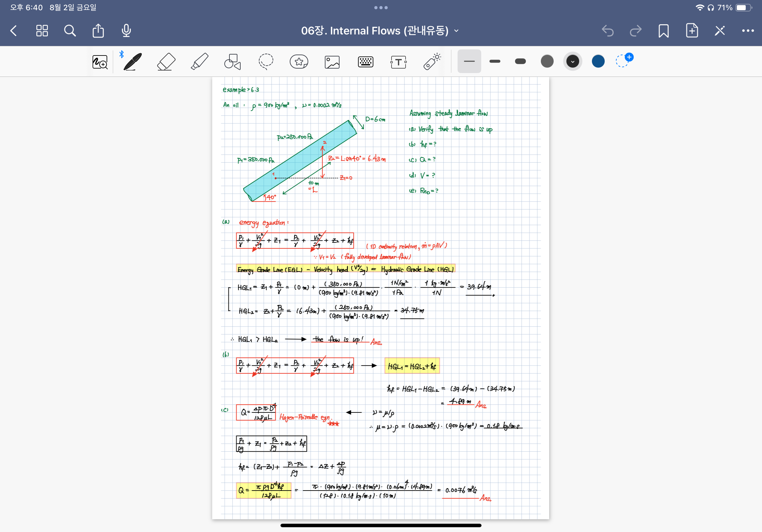Open the black color swatch options
The height and width of the screenshot is (532, 762).
pyautogui.click(x=572, y=61)
